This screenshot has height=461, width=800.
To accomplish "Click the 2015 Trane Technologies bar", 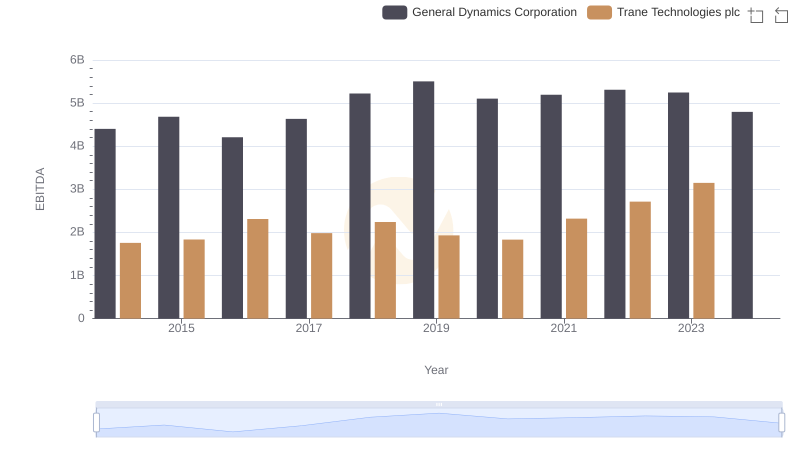I will [194, 279].
